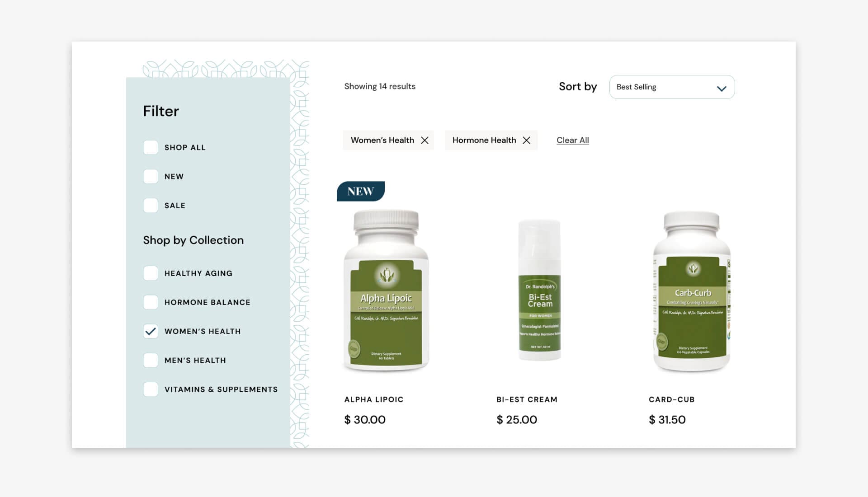
Task: Remove the Hormone Health filter tag
Action: pyautogui.click(x=526, y=140)
